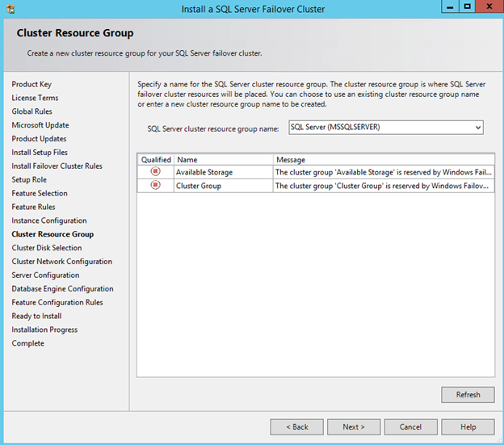The image size is (504, 445).
Task: Click the failed status icon for Available Storage
Action: pyautogui.click(x=155, y=172)
